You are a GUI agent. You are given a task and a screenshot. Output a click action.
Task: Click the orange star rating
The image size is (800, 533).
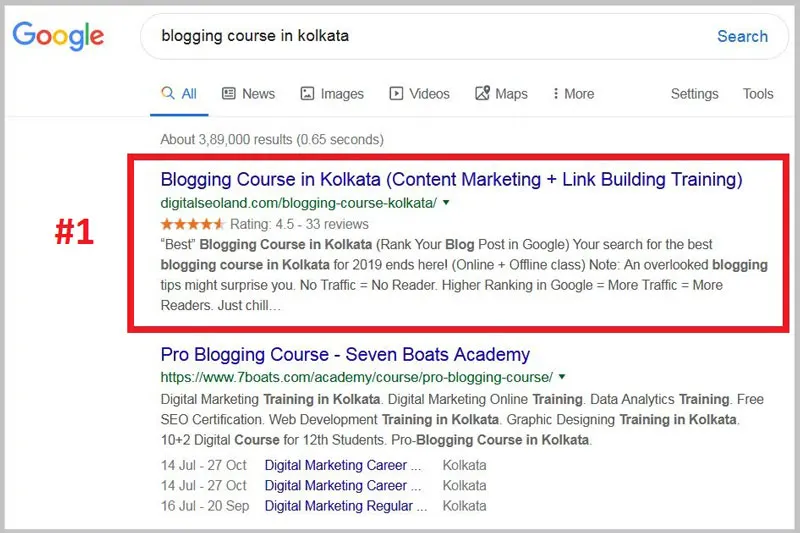[192, 224]
